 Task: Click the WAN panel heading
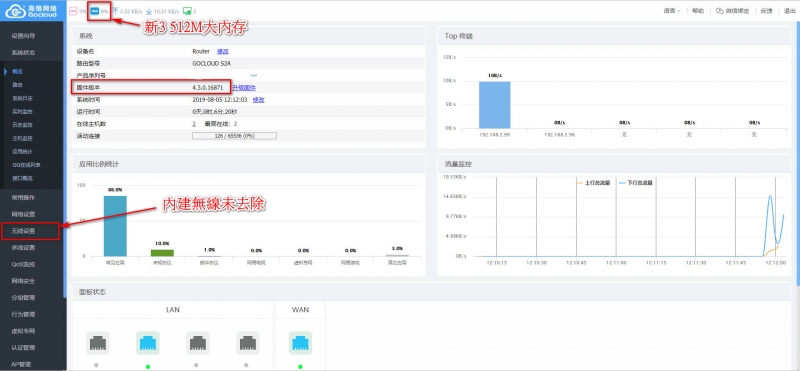(x=300, y=310)
